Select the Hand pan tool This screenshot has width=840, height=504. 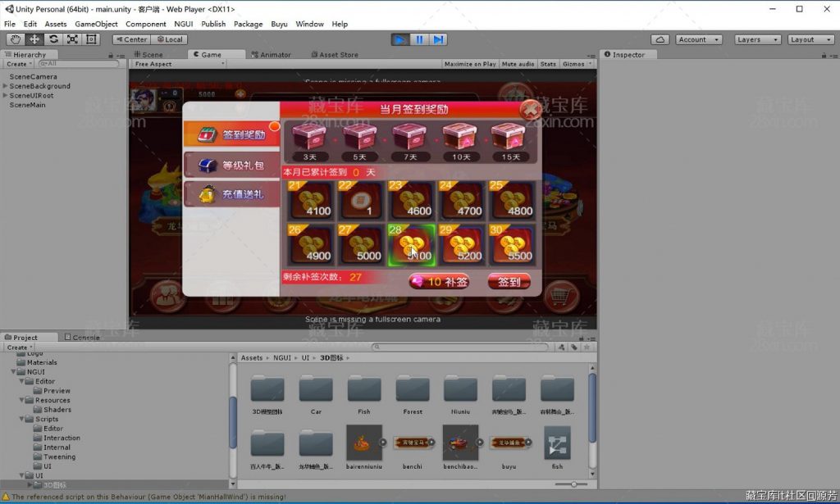click(16, 39)
